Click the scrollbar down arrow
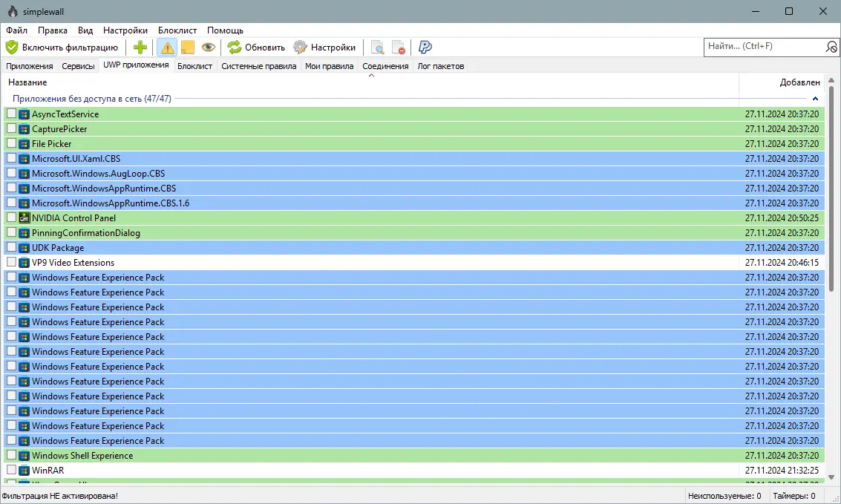Viewport: 841px width, 504px height. pos(831,477)
